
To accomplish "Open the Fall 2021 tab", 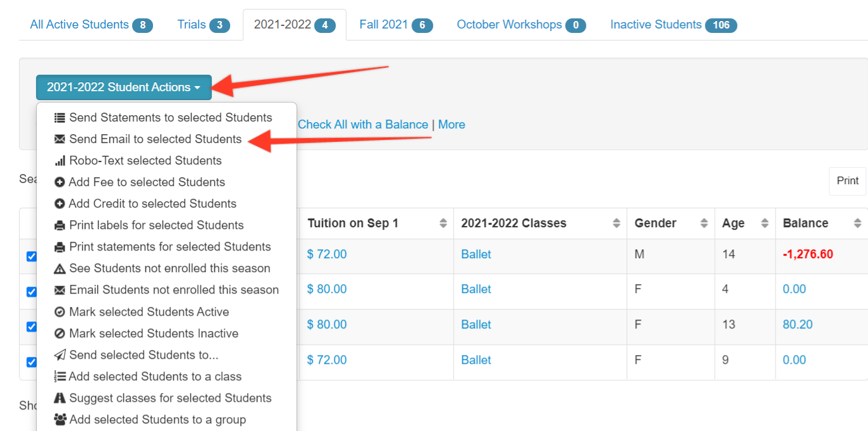I will click(x=396, y=25).
